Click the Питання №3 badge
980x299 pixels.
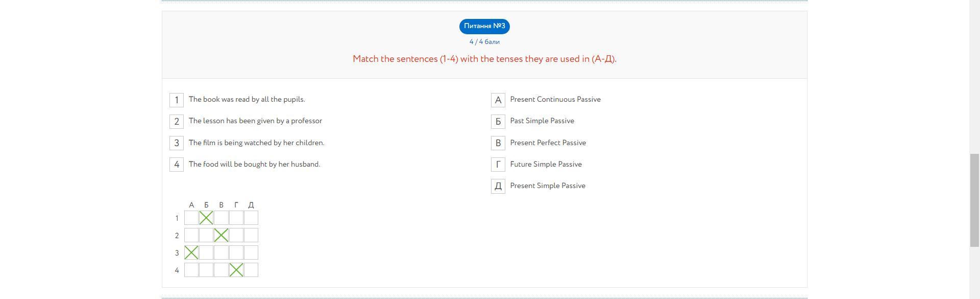tap(484, 26)
